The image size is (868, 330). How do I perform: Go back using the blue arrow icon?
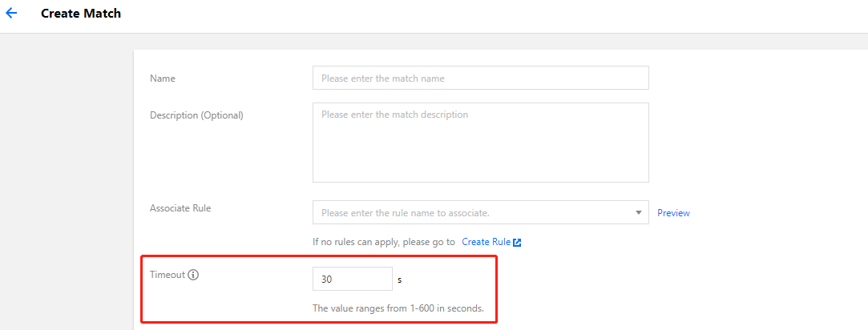[x=11, y=14]
